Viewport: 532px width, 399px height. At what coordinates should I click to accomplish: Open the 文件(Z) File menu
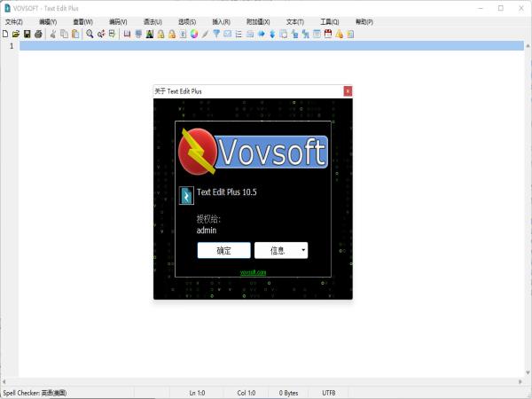14,22
